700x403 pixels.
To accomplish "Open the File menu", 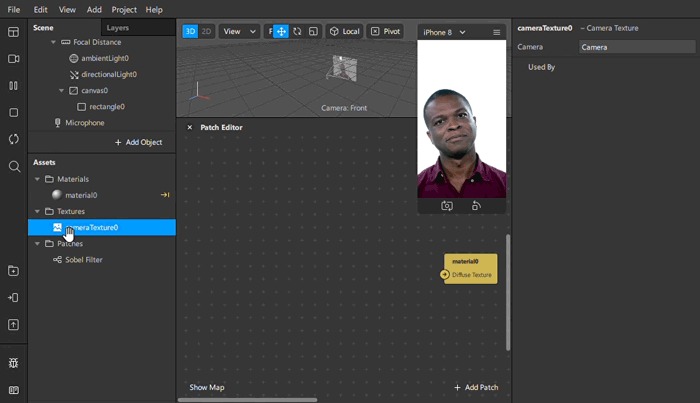I will click(13, 9).
